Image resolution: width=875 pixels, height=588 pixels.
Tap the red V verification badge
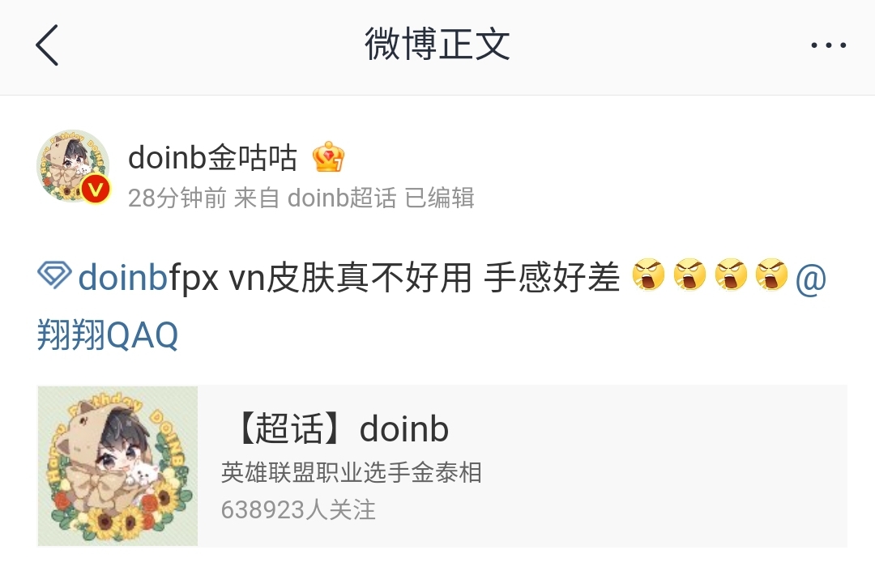(x=96, y=189)
